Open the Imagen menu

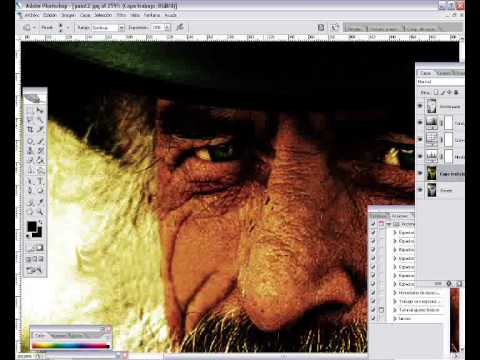(68, 15)
